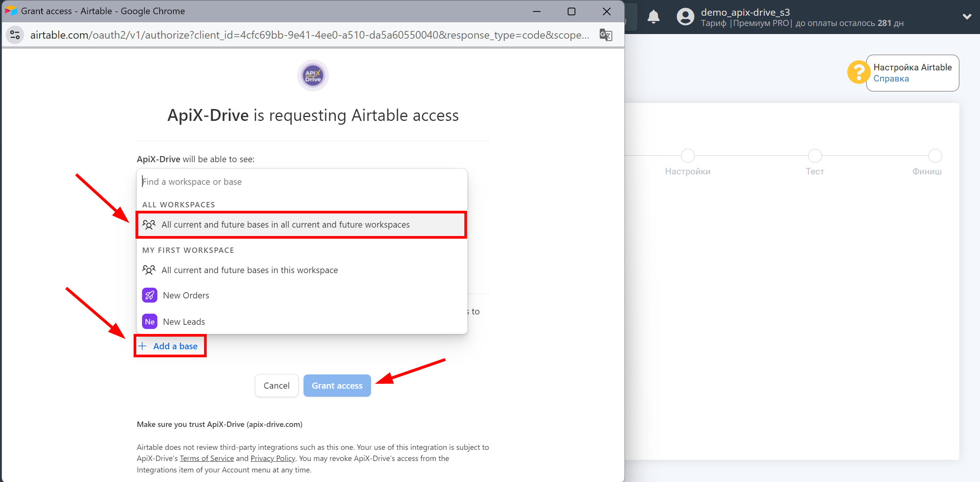980x482 pixels.
Task: Click the New Leads 'Ne' icon
Action: (150, 322)
